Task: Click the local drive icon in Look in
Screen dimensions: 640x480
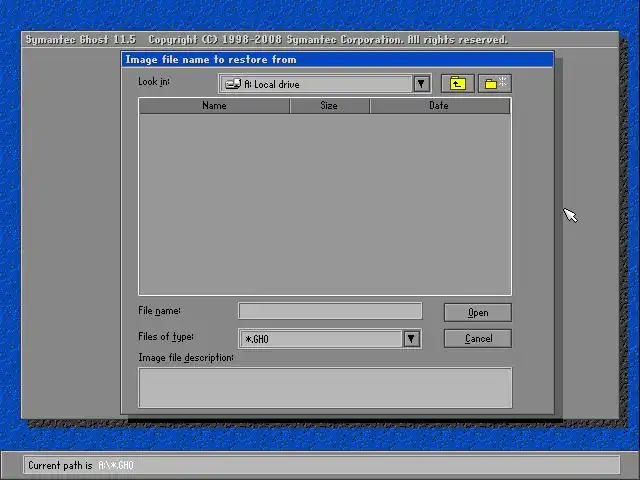Action: tap(233, 84)
